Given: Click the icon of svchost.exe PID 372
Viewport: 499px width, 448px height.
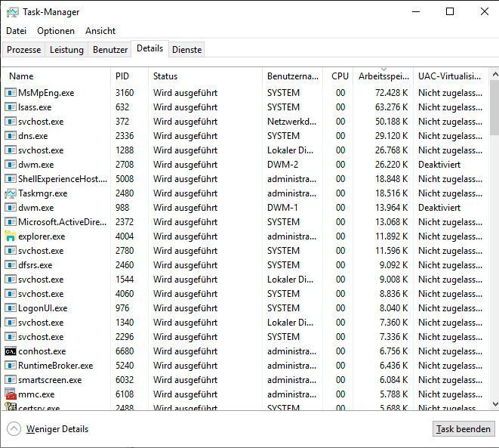Looking at the screenshot, I should point(10,122).
